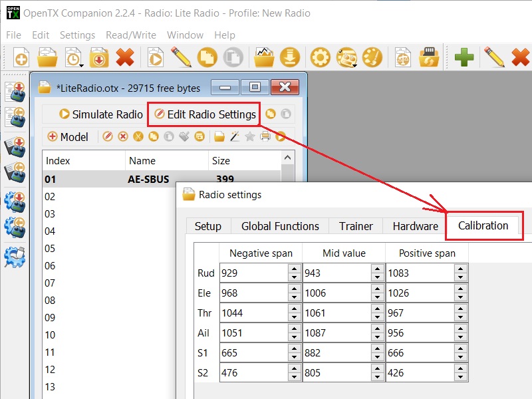Click the round orange Download icon
This screenshot has width=532, height=399.
[x=290, y=57]
